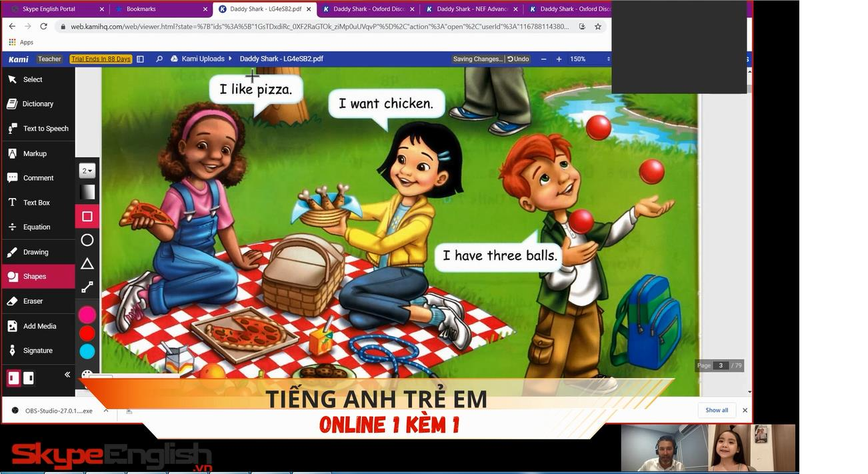Screen dimensions: 868x474
Task: Click the I have three balls text
Action: [x=500, y=255]
